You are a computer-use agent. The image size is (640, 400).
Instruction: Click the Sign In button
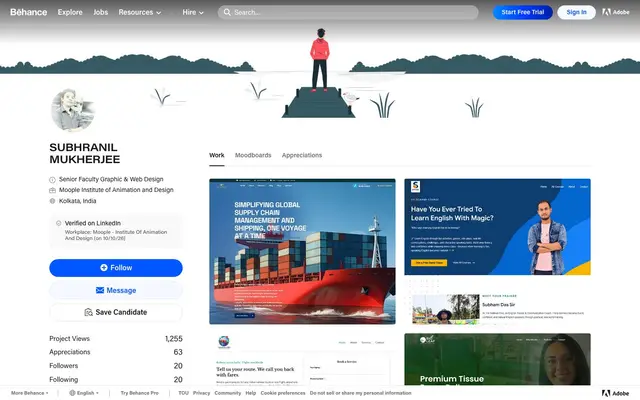576,12
